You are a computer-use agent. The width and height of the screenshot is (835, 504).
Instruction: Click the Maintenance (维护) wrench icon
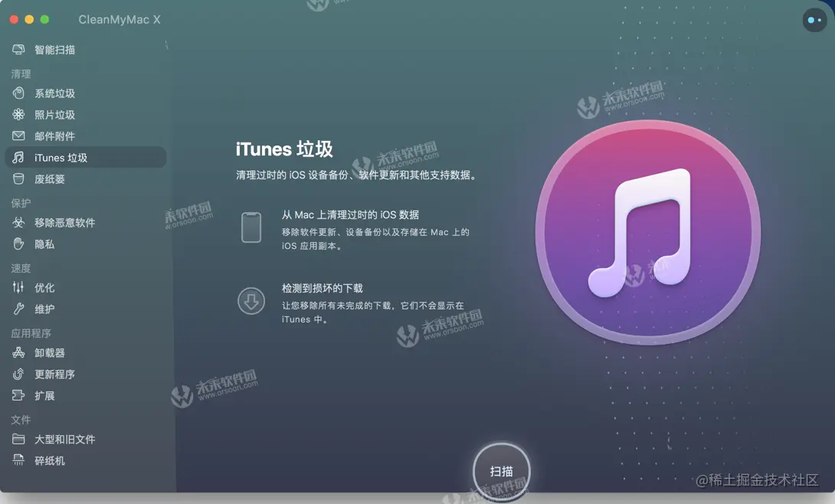18,309
